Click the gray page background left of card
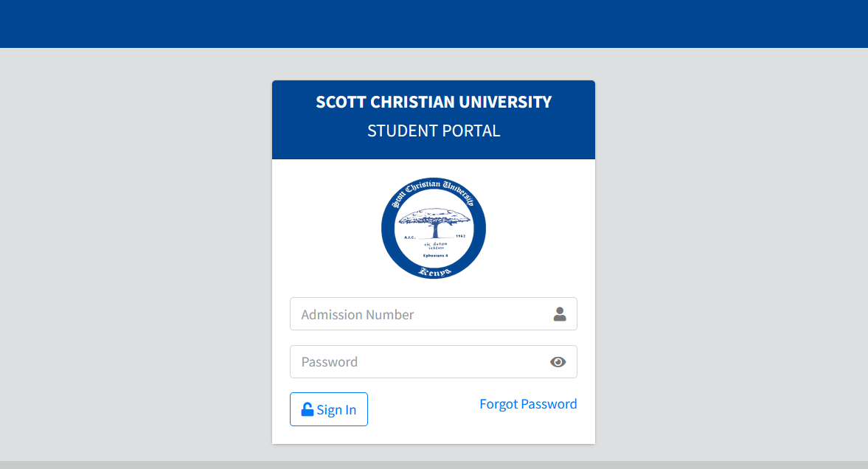 pyautogui.click(x=133, y=258)
